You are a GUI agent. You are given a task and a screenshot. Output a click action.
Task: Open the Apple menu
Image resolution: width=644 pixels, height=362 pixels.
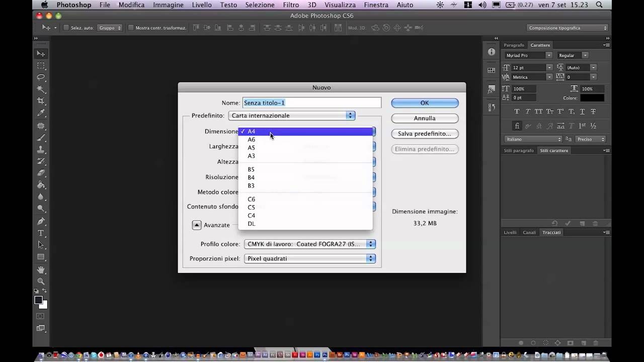[x=44, y=5]
